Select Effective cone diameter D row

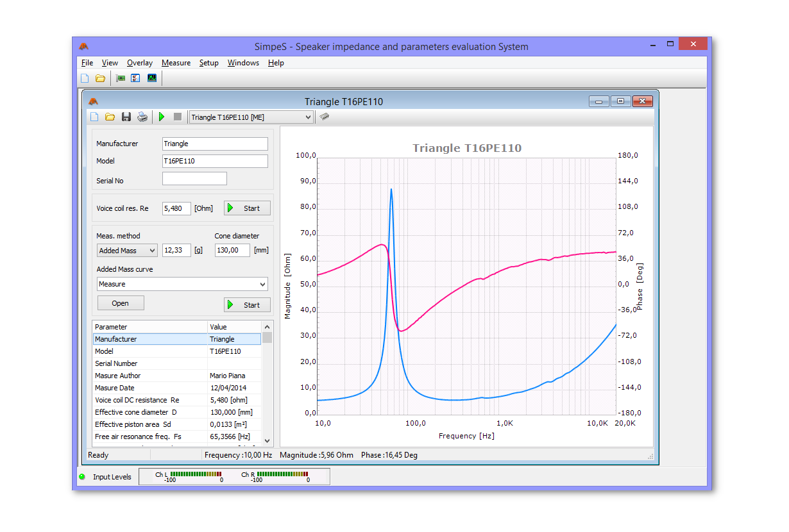tap(177, 412)
